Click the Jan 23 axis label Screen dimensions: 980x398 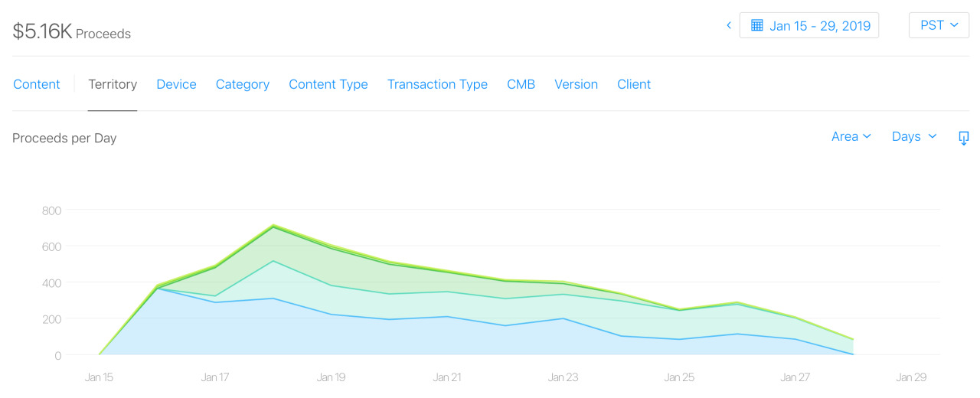[563, 377]
